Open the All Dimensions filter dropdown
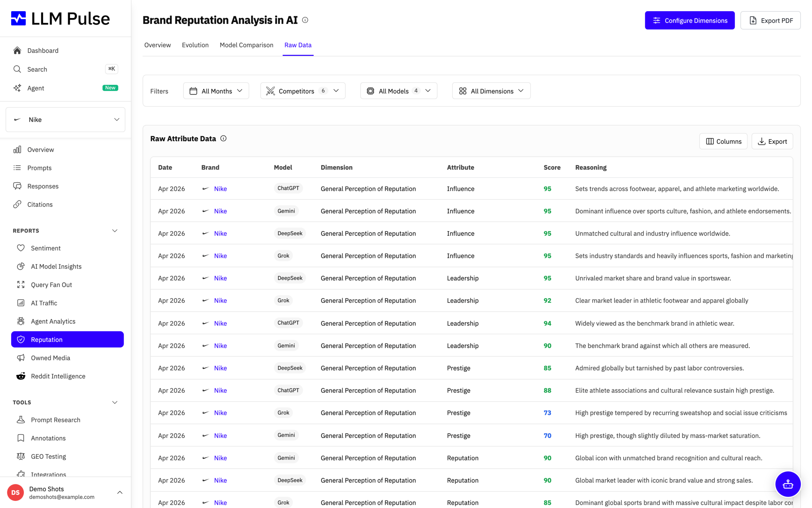 click(x=491, y=91)
